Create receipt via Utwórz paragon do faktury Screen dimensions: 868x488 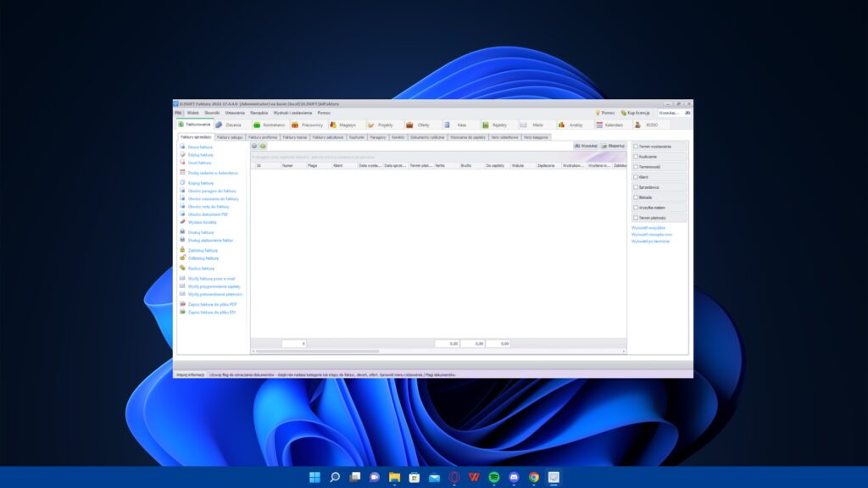tap(212, 191)
